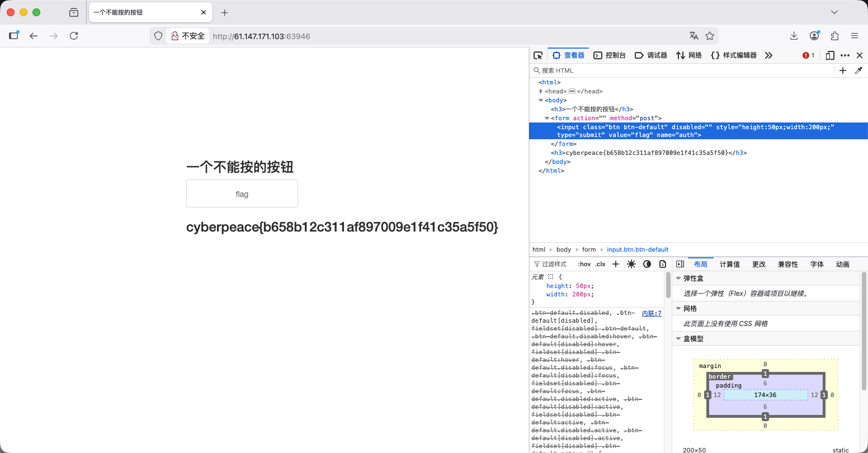The width and height of the screenshot is (868, 453).
Task: Toggle the :hov pseudo-class panel
Action: (584, 264)
